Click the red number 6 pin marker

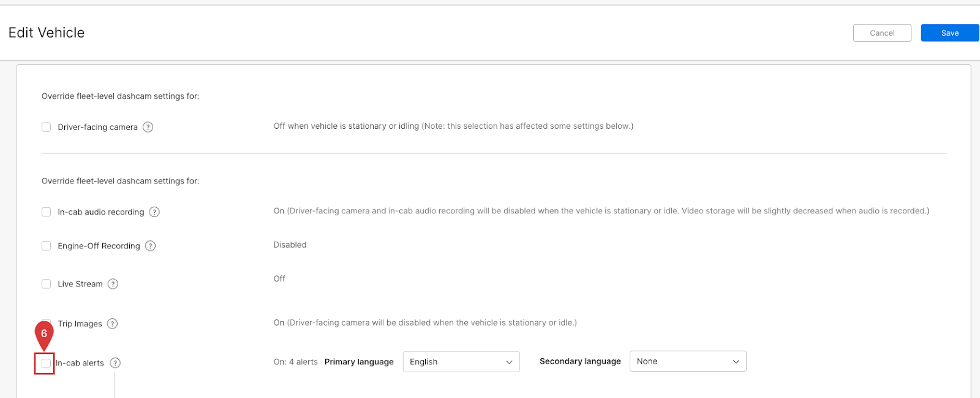pyautogui.click(x=44, y=334)
